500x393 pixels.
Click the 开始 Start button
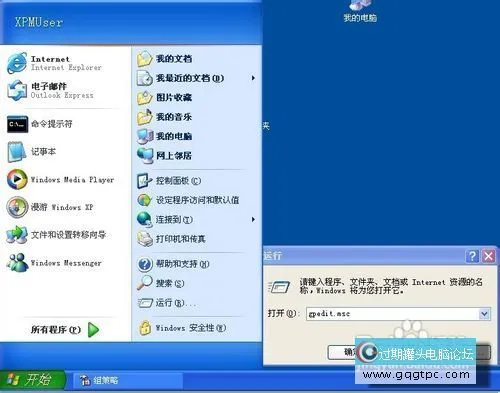[x=32, y=380]
